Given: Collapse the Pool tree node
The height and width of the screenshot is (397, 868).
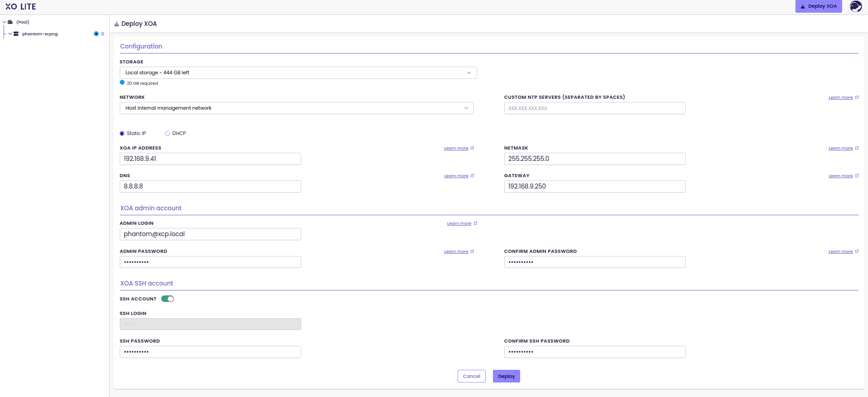Looking at the screenshot, I should pos(5,22).
